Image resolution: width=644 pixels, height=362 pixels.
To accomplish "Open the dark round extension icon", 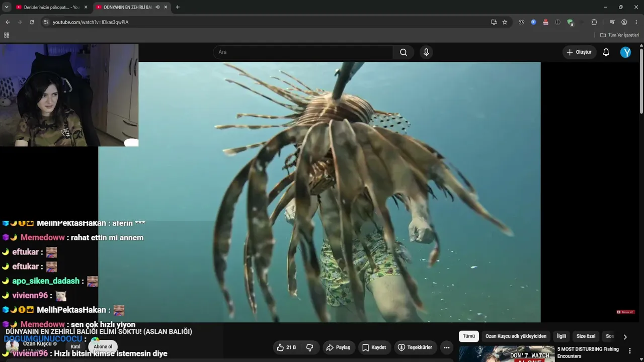I will tap(557, 22).
